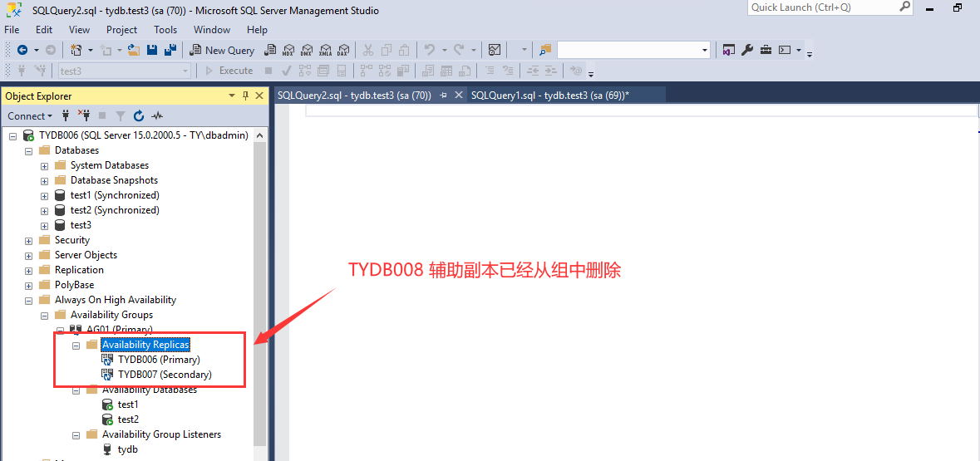Open a new DAX query

coord(343,50)
